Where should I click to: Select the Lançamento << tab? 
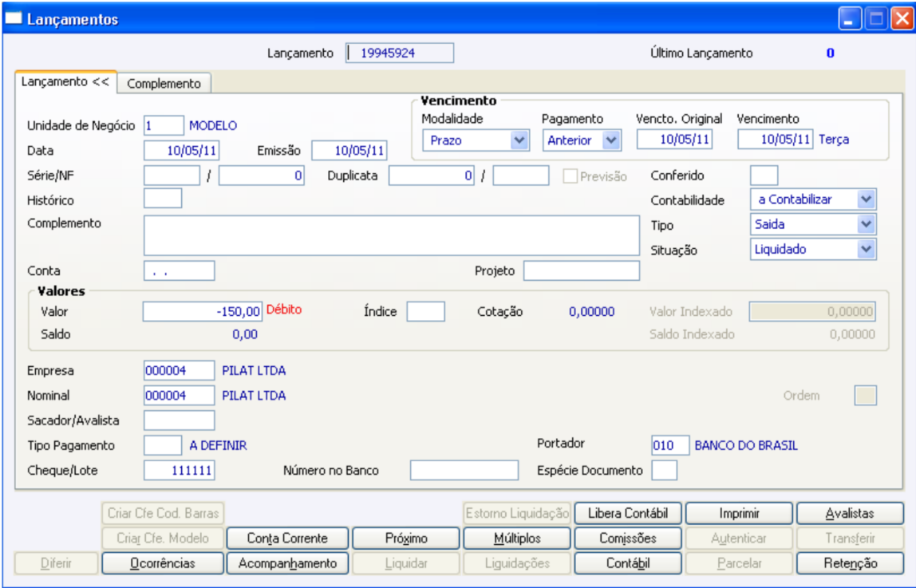coord(65,81)
